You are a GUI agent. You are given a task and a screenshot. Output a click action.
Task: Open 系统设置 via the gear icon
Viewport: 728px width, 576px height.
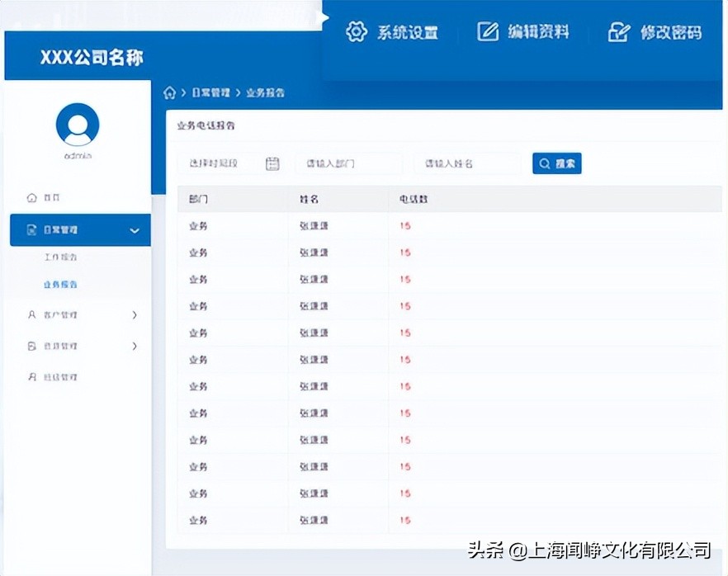click(356, 31)
